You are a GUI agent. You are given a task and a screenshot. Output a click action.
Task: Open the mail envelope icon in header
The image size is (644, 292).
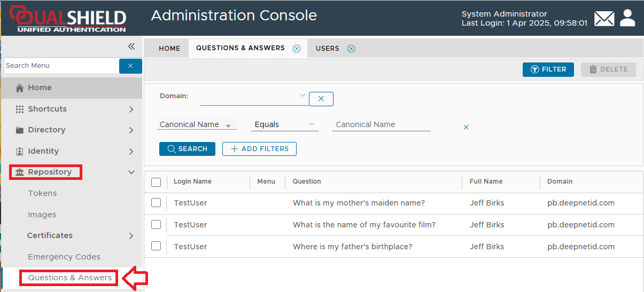click(604, 18)
